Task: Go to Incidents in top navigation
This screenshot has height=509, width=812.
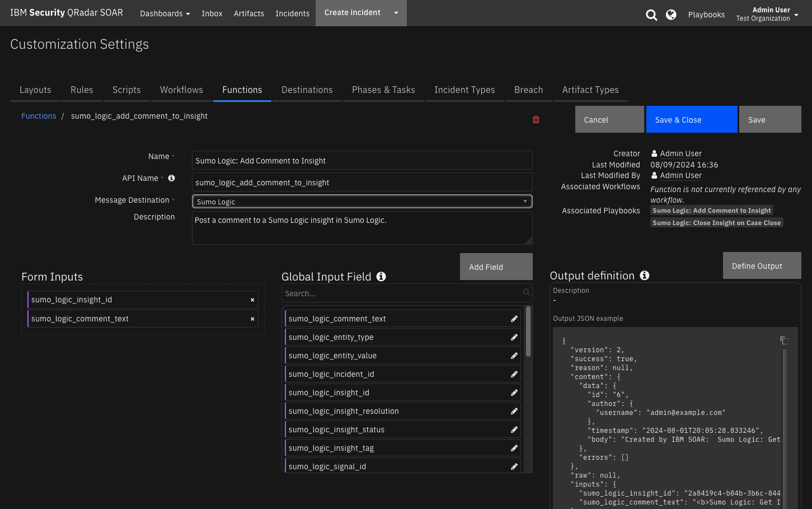Action: pos(292,13)
